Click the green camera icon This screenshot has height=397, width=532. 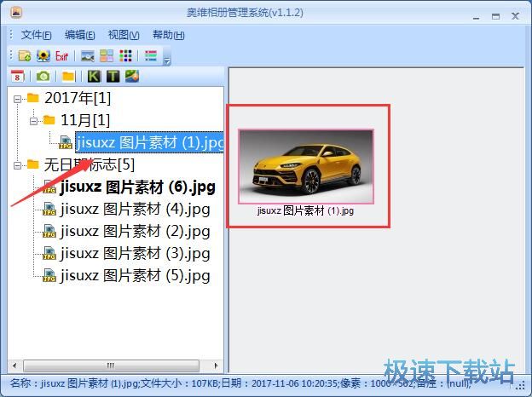point(42,77)
